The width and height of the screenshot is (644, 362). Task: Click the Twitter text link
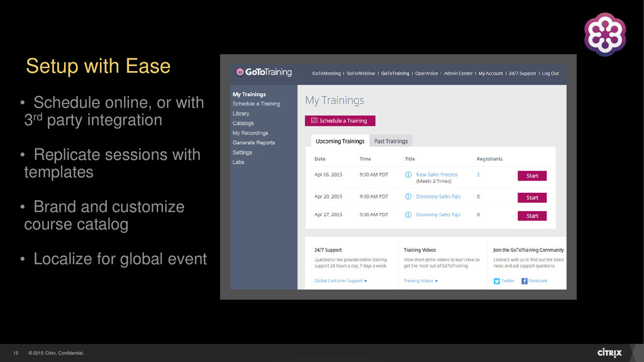(x=508, y=281)
